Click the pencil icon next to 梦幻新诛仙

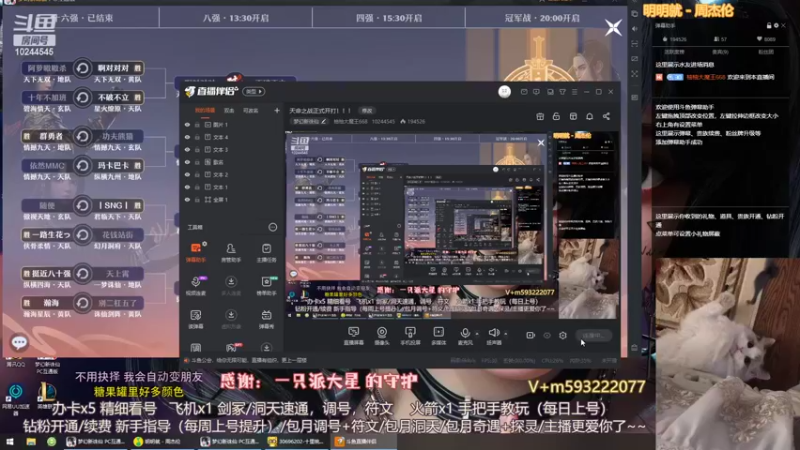(x=323, y=121)
